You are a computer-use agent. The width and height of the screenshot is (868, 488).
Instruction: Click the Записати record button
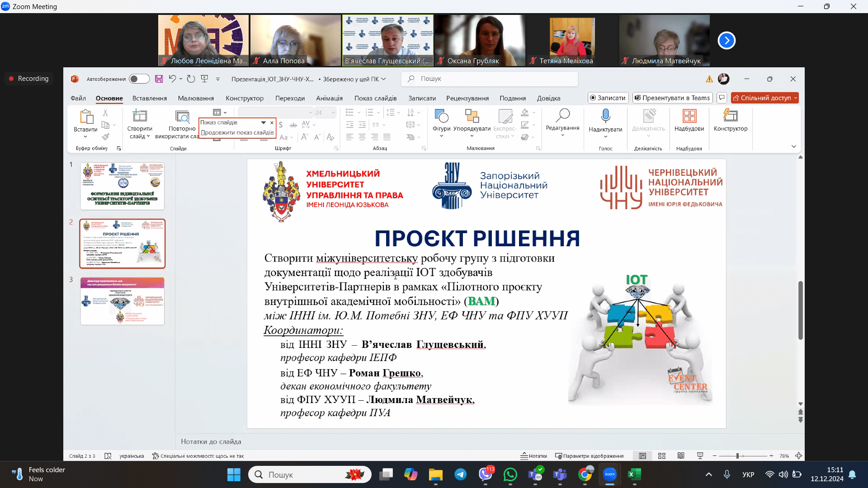point(608,98)
